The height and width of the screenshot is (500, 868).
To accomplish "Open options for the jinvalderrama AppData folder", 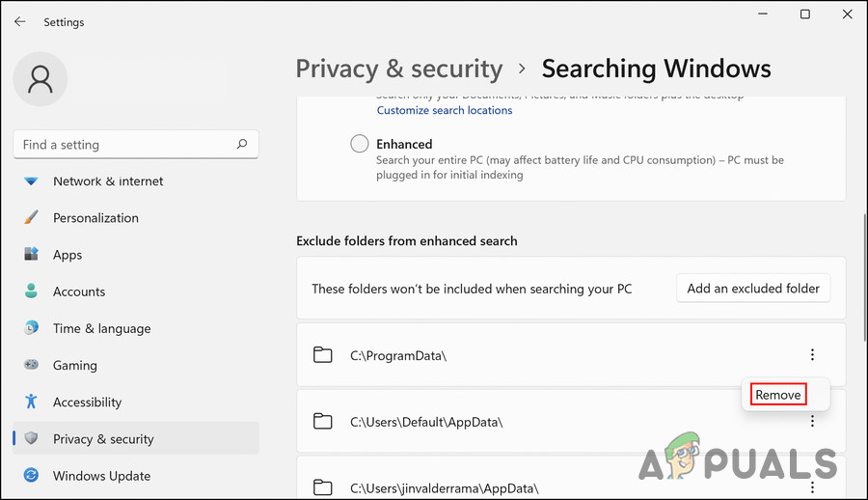I will 812,487.
